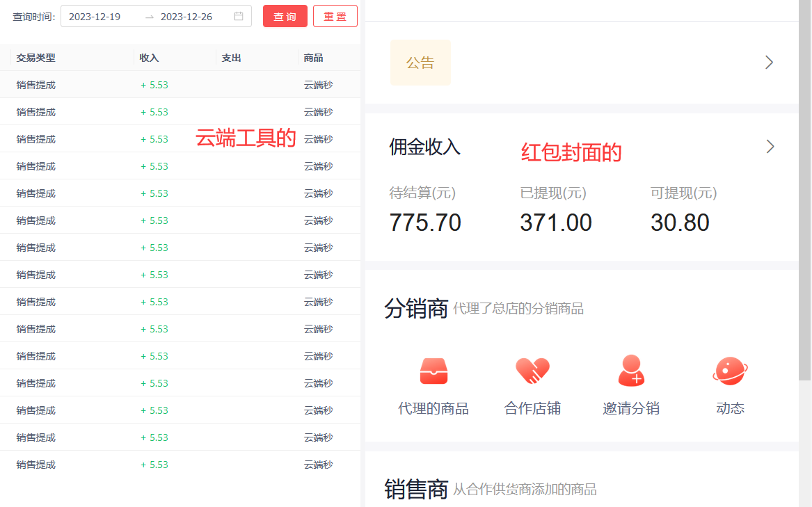The width and height of the screenshot is (812, 507).
Task: Select the start date 2023-12-19 field
Action: (95, 17)
